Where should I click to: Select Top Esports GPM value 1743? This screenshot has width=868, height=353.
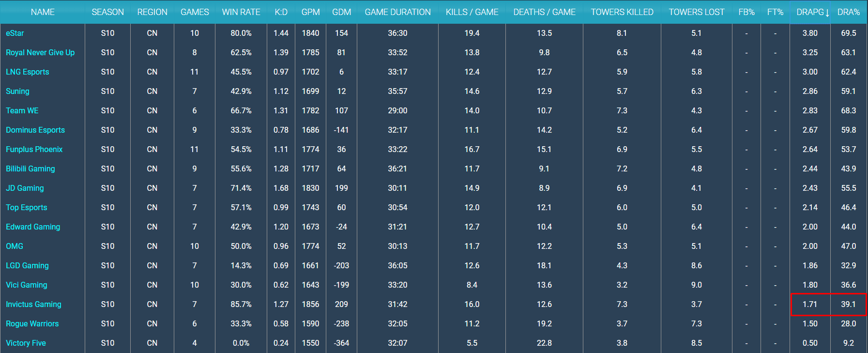point(310,207)
